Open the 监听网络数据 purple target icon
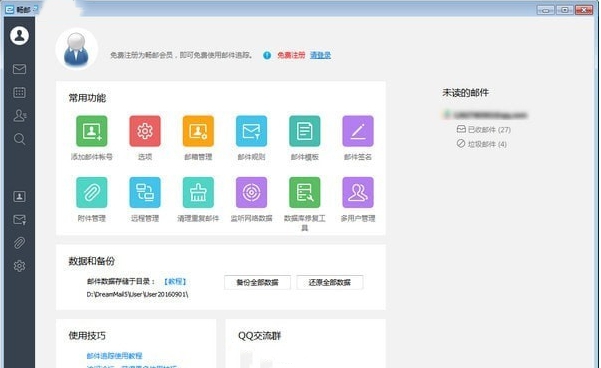 click(251, 192)
